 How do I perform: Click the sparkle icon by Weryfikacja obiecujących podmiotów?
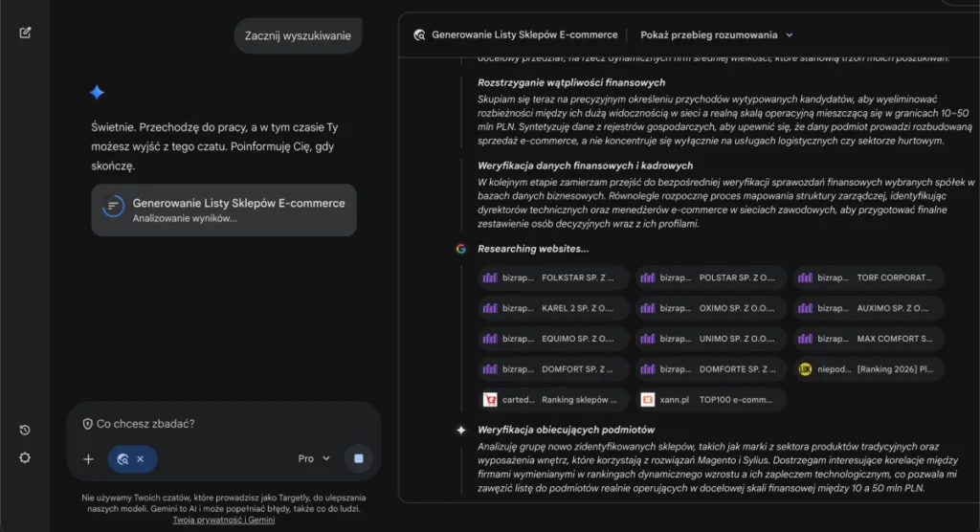[460, 431]
